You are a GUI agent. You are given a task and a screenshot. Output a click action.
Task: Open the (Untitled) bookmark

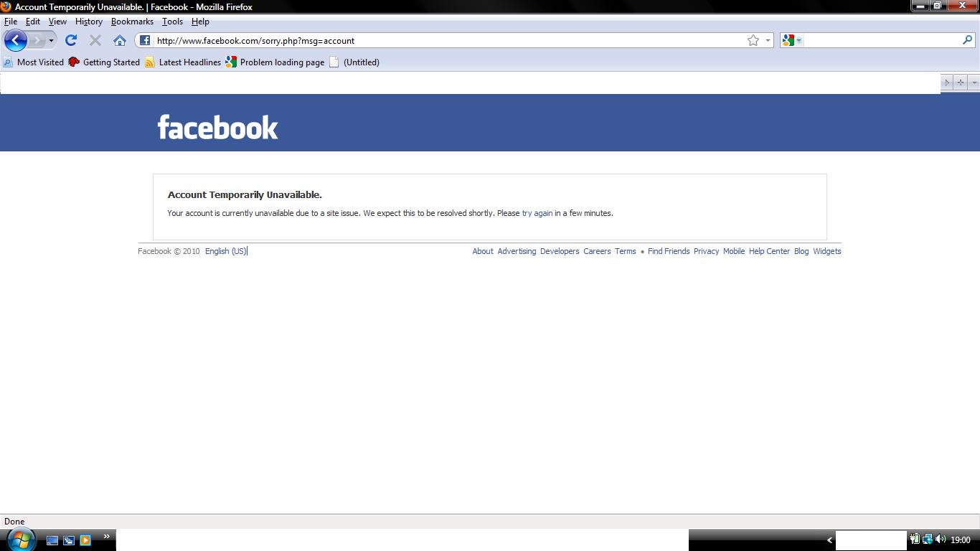click(354, 62)
